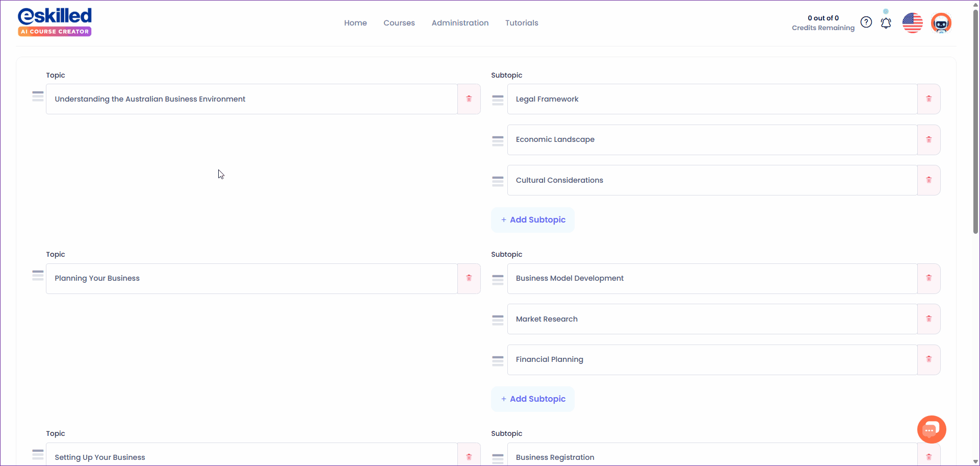Open the user profile avatar menu
The width and height of the screenshot is (980, 466).
point(941,23)
